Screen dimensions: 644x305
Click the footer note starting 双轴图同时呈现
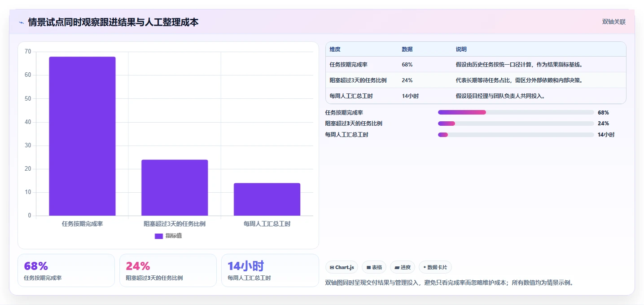click(x=449, y=283)
